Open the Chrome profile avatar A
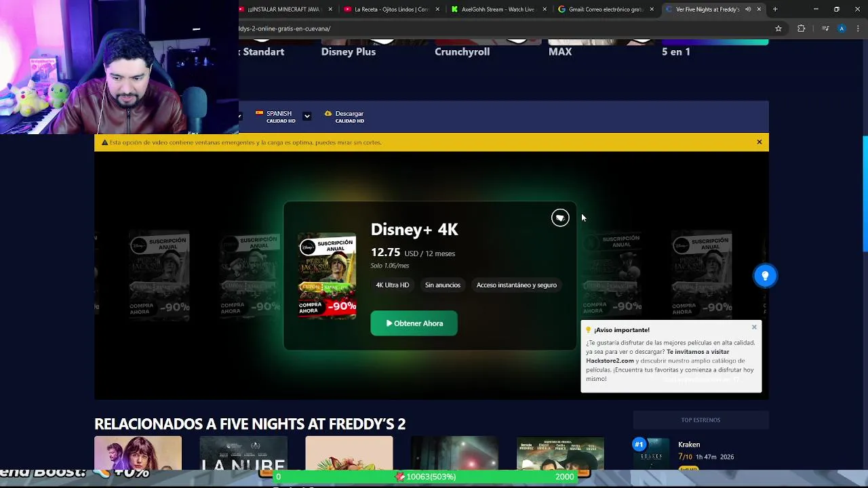This screenshot has width=868, height=488. pyautogui.click(x=842, y=28)
